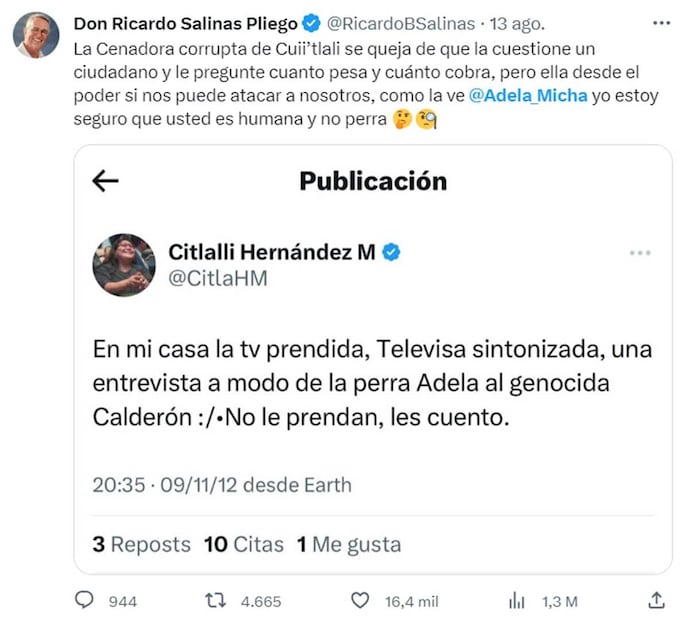Go back using the left arrow
This screenshot has width=689, height=620.
105,180
